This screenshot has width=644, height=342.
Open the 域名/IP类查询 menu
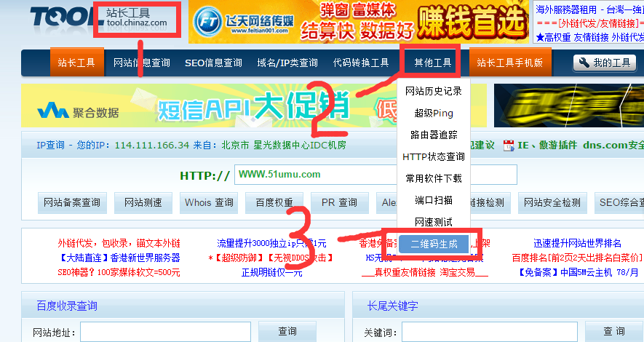(287, 63)
